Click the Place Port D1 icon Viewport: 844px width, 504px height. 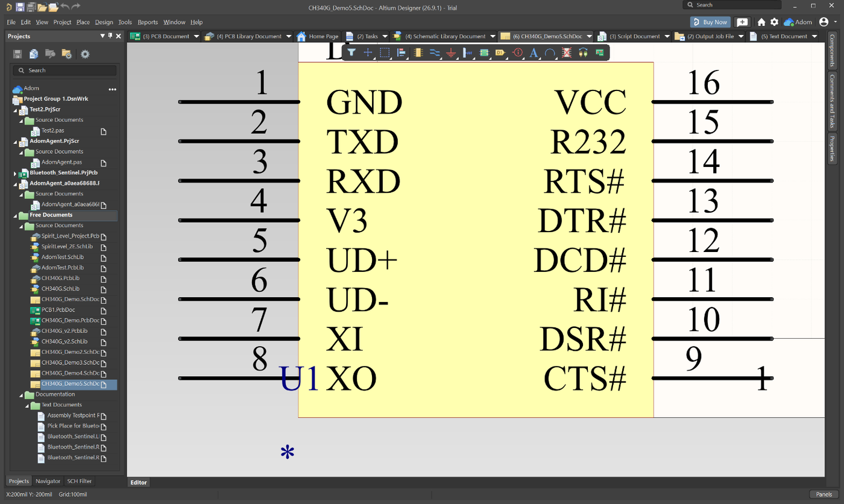[x=500, y=52]
